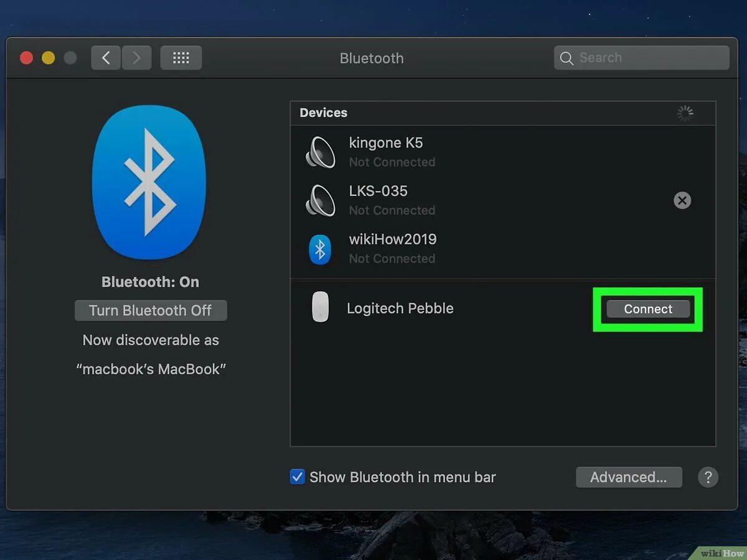
Task: Open the Bluetooth help question mark
Action: click(x=708, y=477)
